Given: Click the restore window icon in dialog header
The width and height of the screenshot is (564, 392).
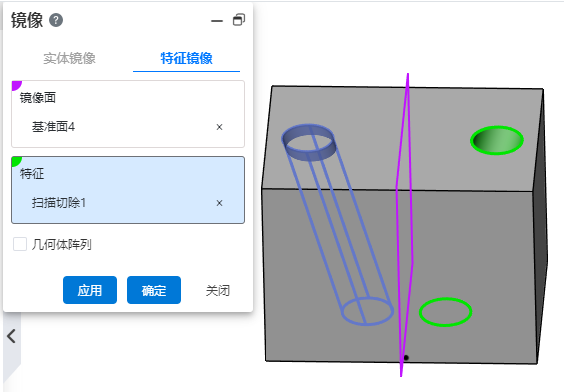Looking at the screenshot, I should (x=239, y=20).
